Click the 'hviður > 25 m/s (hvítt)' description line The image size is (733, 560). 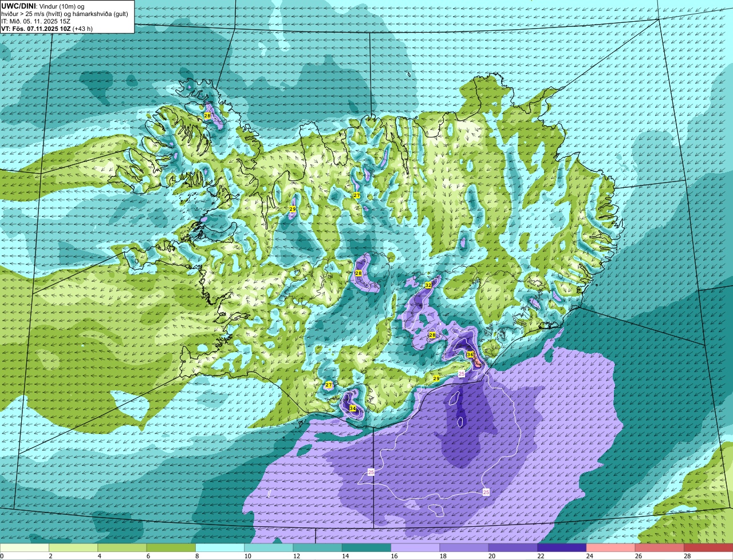pos(65,14)
